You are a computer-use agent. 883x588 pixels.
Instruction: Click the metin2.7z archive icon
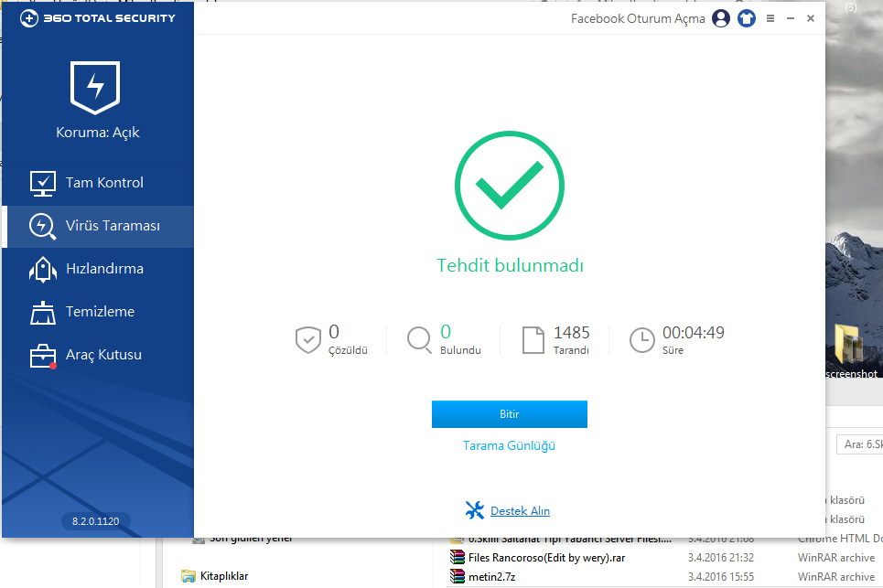click(458, 577)
